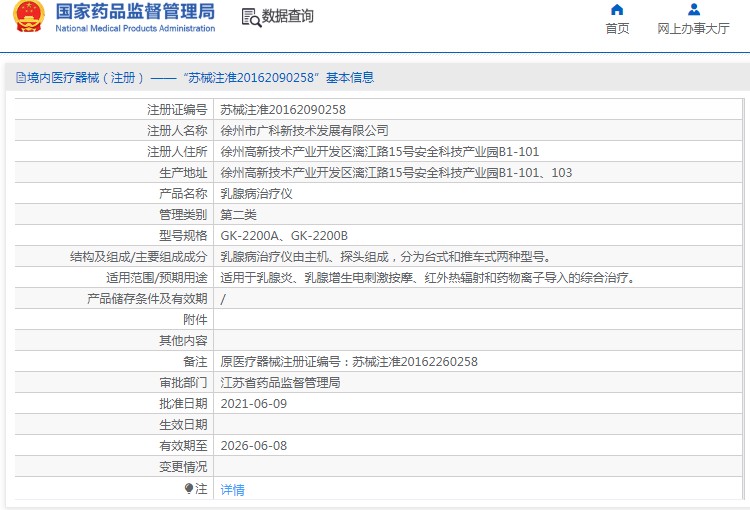Click the 数据查询 document search icon
750x510 pixels.
click(250, 17)
